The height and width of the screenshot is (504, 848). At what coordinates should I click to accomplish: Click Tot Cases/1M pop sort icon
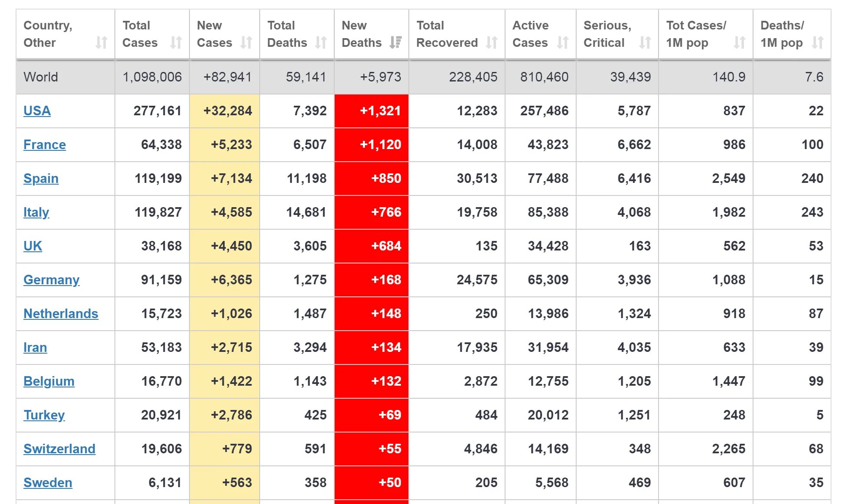740,42
